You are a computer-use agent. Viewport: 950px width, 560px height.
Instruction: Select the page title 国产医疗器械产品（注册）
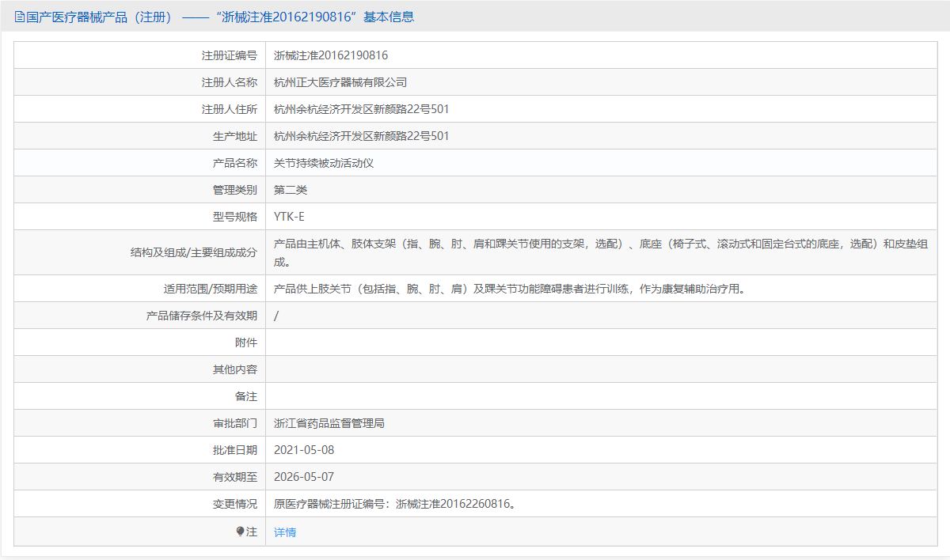point(99,17)
